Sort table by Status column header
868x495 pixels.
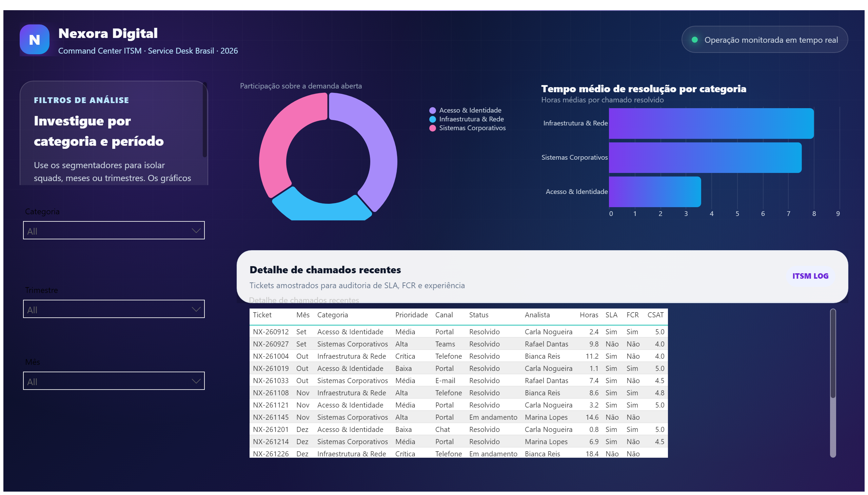[x=478, y=315]
